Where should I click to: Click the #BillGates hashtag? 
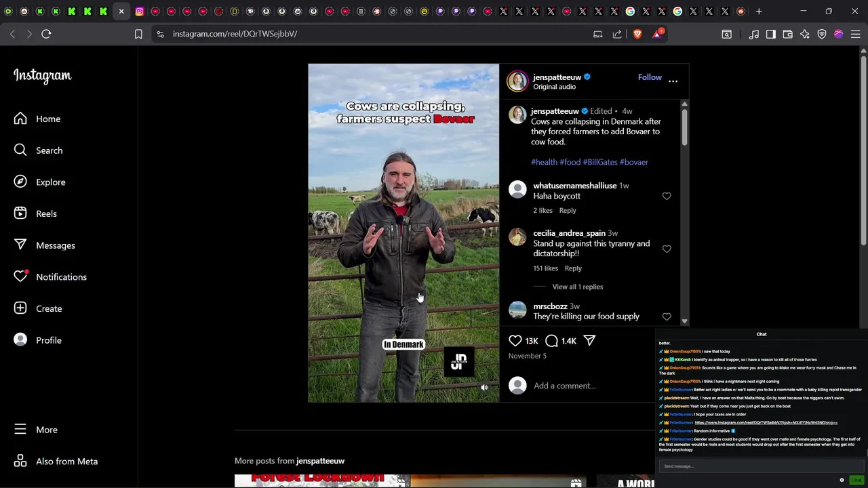[599, 162]
